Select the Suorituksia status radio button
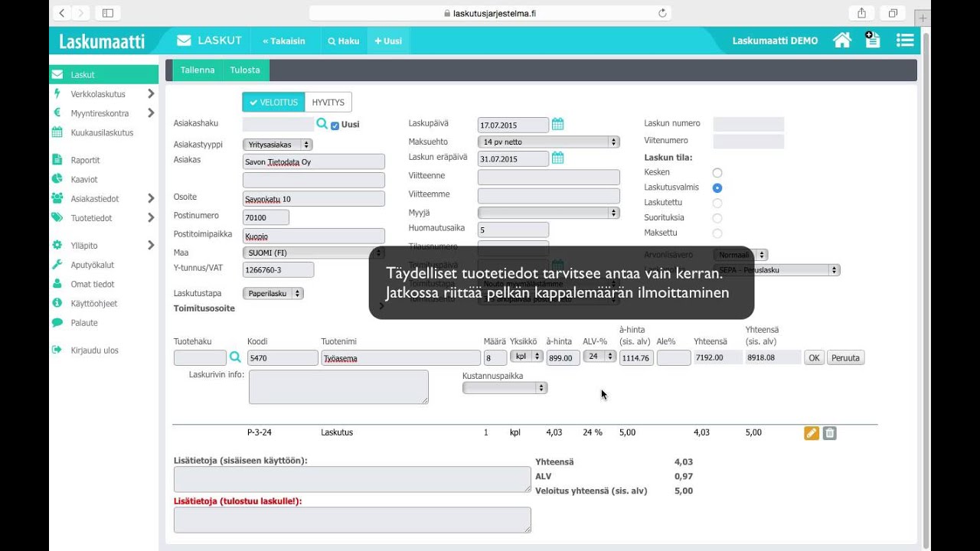The image size is (980, 551). 717,218
